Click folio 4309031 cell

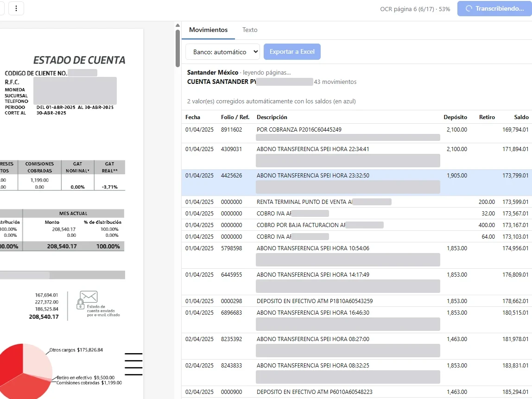231,149
